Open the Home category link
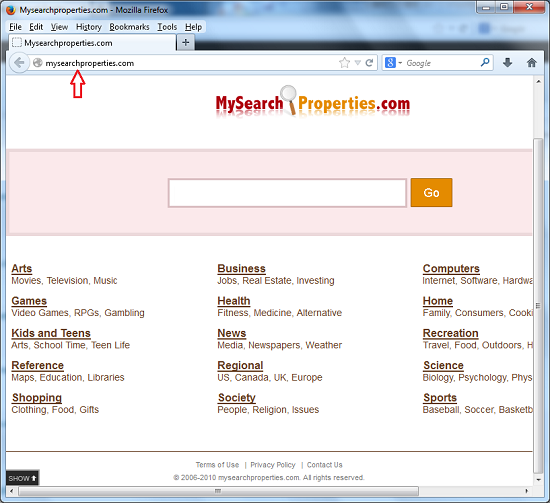The height and width of the screenshot is (503, 550). (438, 301)
